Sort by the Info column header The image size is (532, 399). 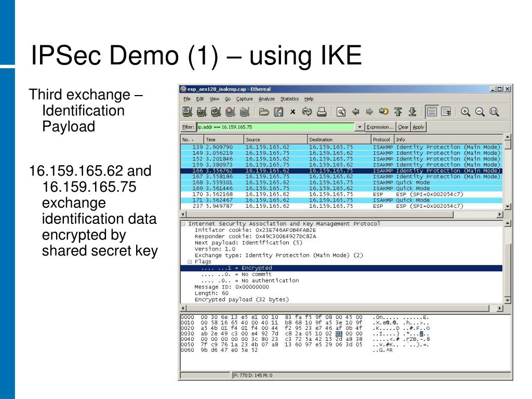click(448, 139)
